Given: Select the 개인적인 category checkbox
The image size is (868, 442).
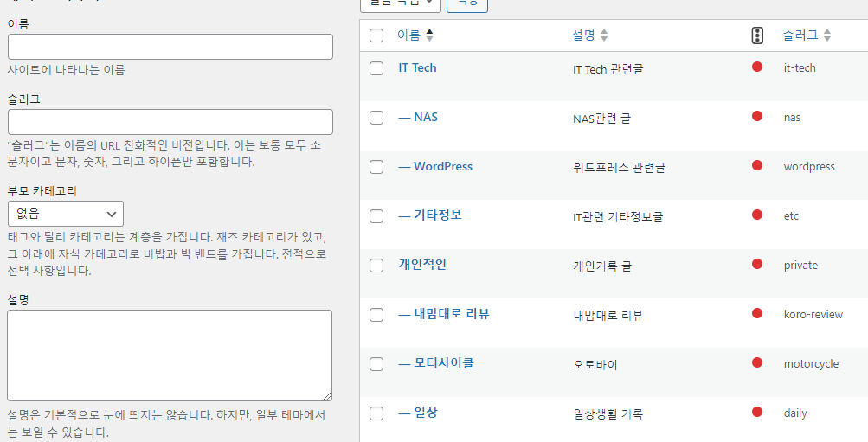Looking at the screenshot, I should pos(376,266).
